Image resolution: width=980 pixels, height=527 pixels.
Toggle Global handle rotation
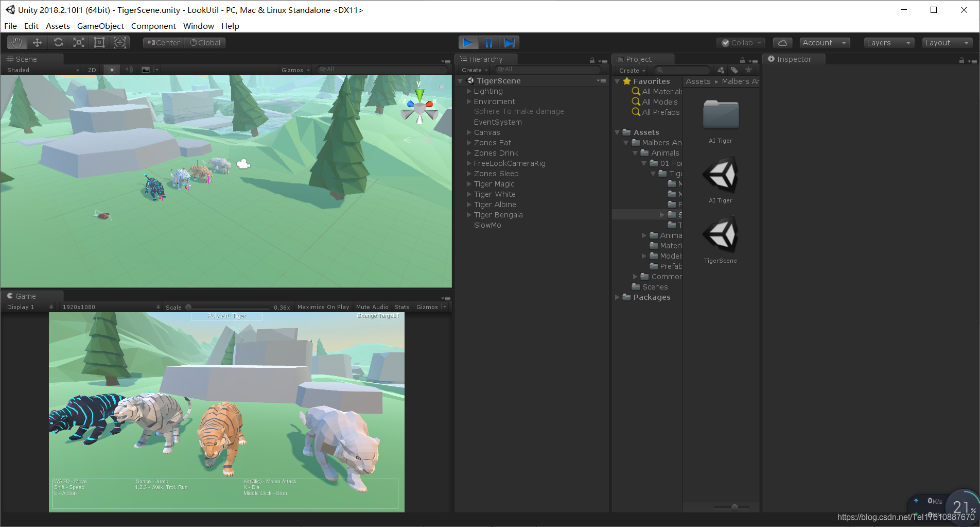(x=205, y=43)
